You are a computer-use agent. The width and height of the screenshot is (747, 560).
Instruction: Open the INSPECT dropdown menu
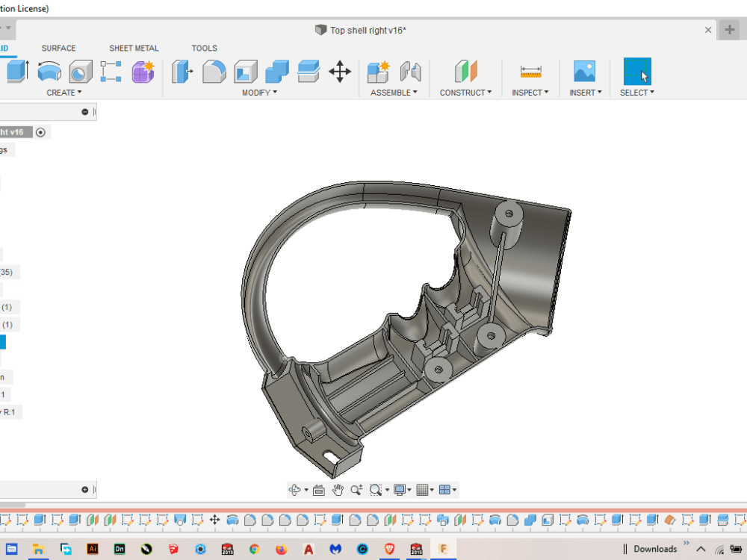(530, 93)
